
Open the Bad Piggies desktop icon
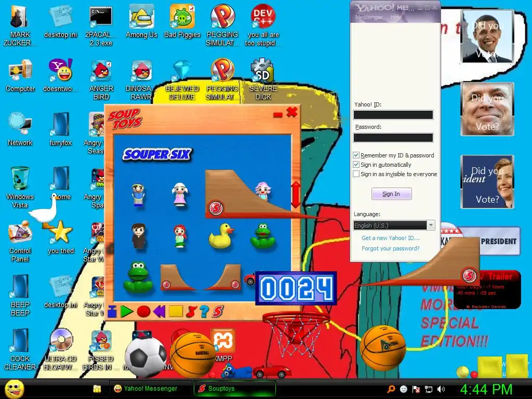(182, 22)
